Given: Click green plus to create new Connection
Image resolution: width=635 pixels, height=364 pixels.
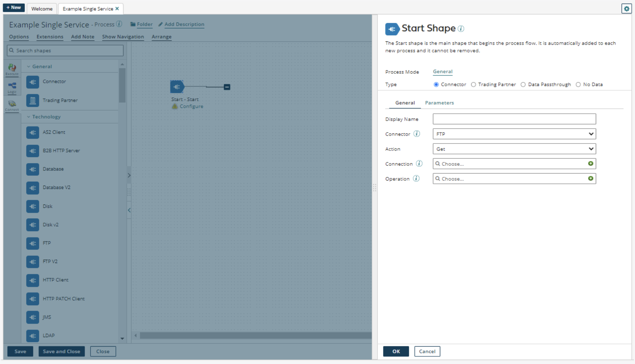Looking at the screenshot, I should click(x=591, y=163).
